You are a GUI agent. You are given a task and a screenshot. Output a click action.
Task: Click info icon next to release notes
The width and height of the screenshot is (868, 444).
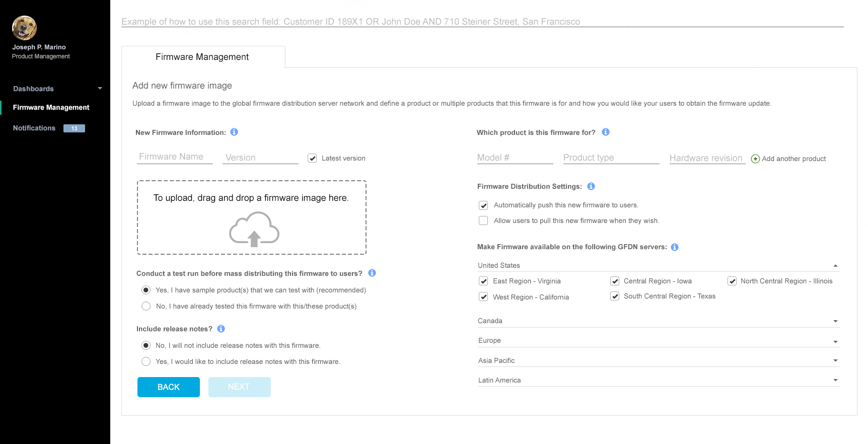coord(221,329)
